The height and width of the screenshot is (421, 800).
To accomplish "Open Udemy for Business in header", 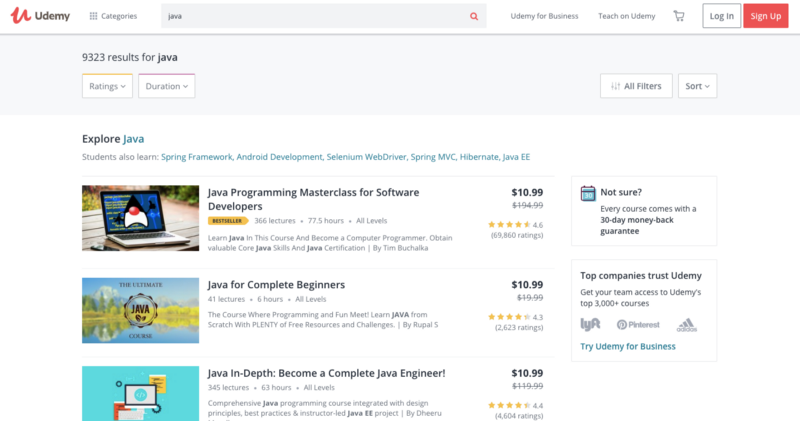I will [x=544, y=16].
